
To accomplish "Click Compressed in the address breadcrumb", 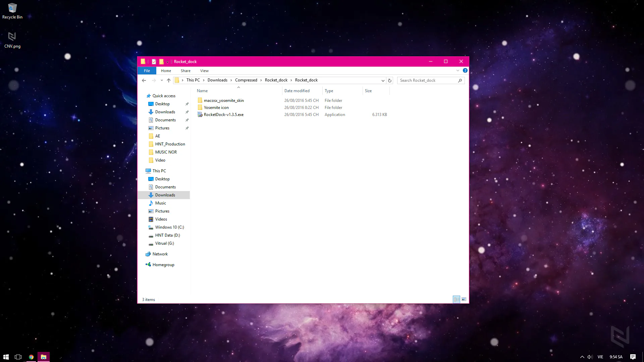I will point(246,80).
